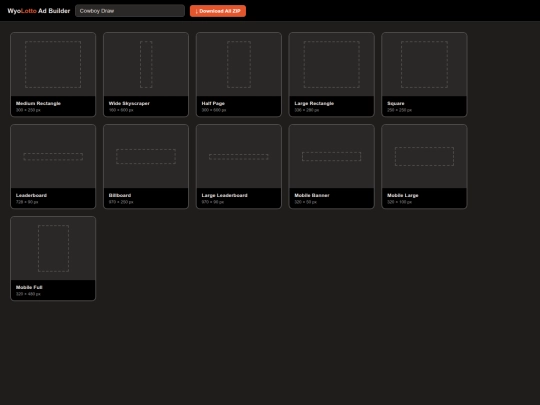Select the "Half Page" title label

pyautogui.click(x=213, y=103)
